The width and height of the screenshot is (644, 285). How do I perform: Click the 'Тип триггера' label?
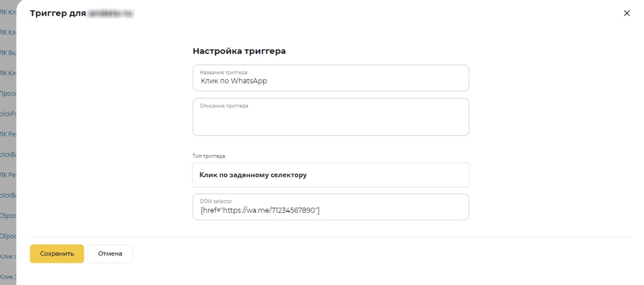209,156
